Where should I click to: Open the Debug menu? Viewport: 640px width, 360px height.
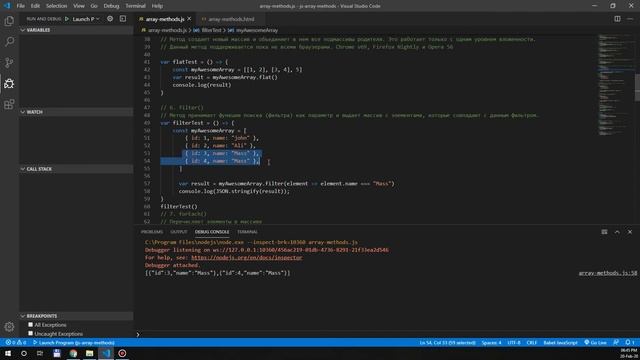point(111,6)
